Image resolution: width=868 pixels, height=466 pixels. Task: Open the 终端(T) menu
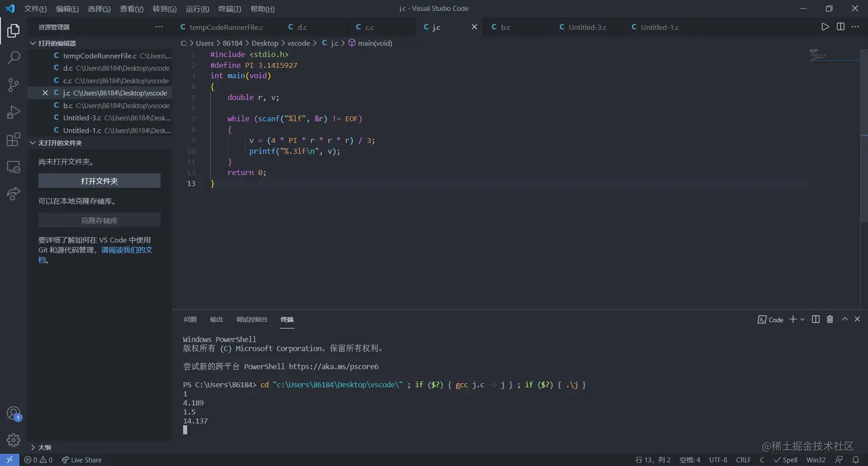click(230, 9)
